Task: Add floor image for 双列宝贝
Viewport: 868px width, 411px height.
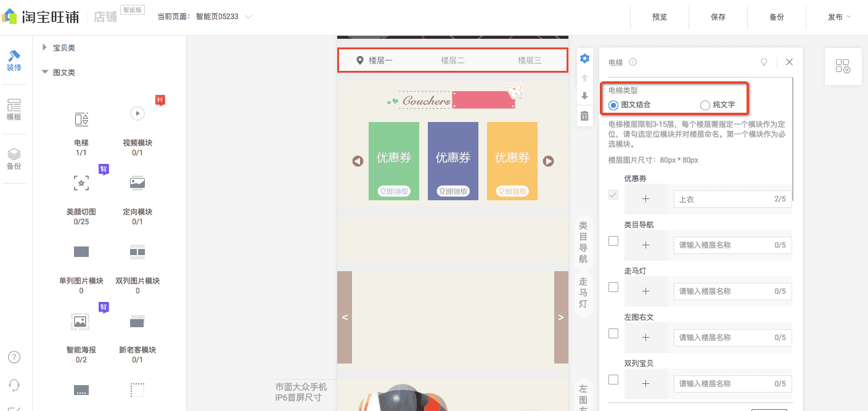Action: 645,384
